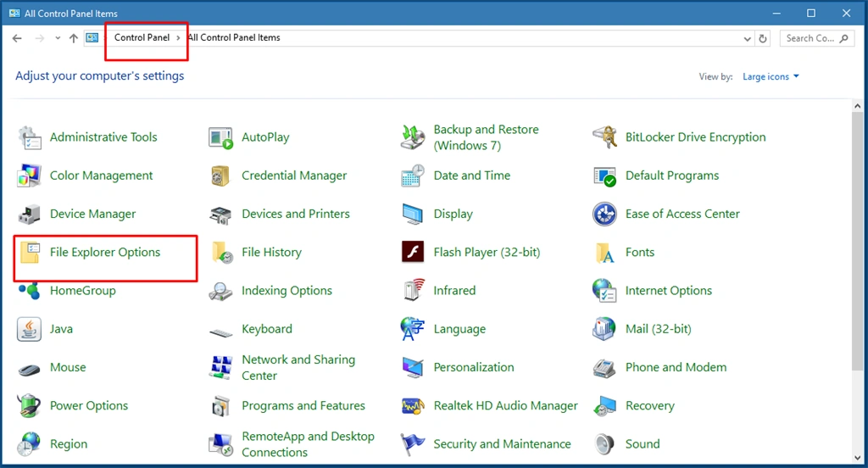
Task: Open Backup and Restore (Windows 7) icon
Action: (x=413, y=137)
